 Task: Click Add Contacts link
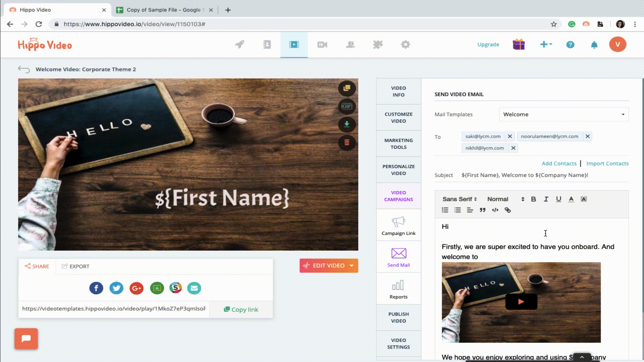pos(559,163)
